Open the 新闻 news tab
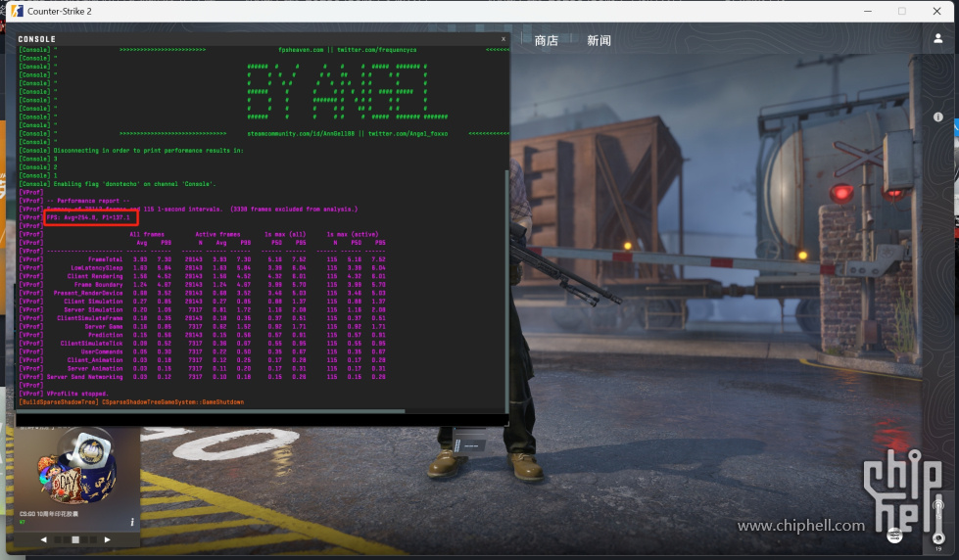959x560 pixels. point(599,40)
